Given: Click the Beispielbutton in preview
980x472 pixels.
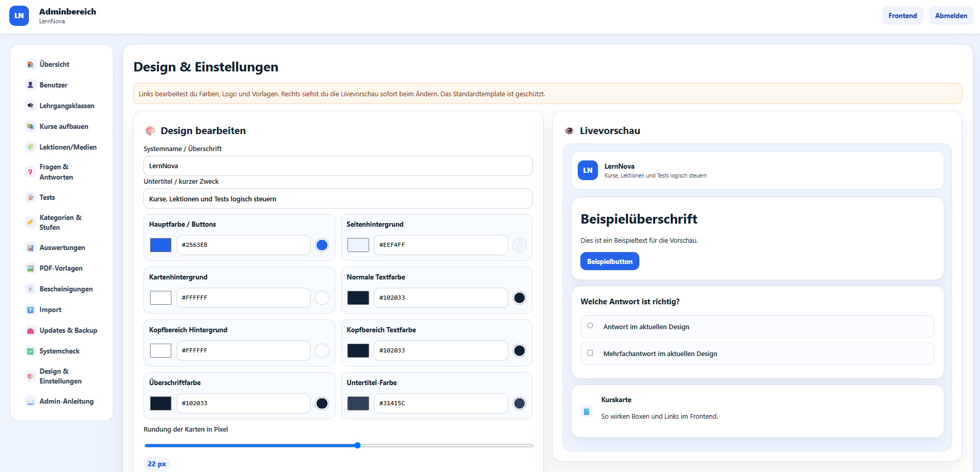Looking at the screenshot, I should pyautogui.click(x=610, y=261).
